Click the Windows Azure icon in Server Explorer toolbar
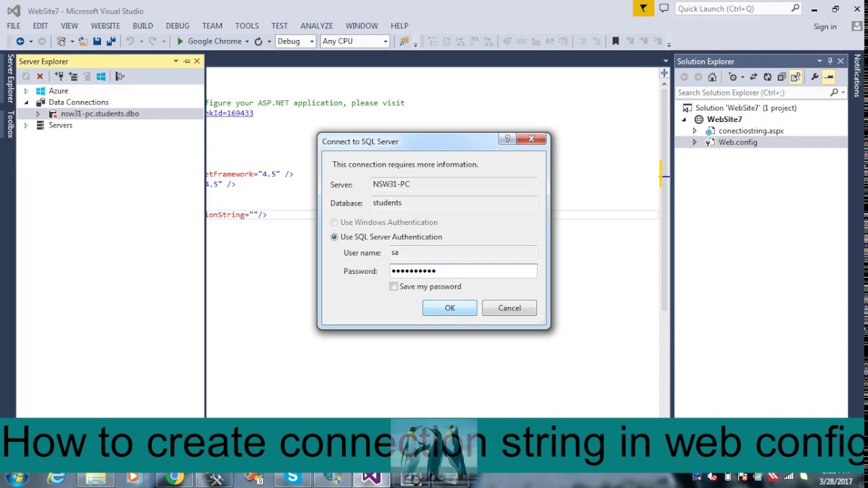Image resolution: width=868 pixels, height=488 pixels. (x=101, y=76)
